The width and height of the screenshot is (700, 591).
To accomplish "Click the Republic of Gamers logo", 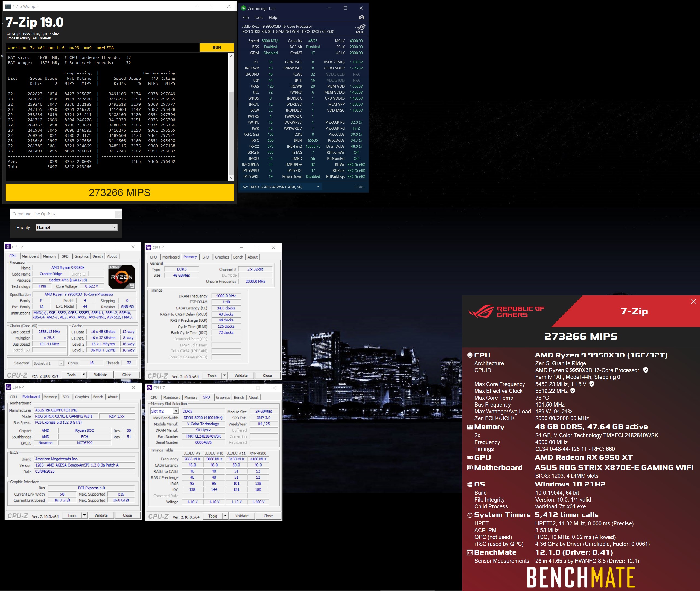I will click(x=506, y=311).
